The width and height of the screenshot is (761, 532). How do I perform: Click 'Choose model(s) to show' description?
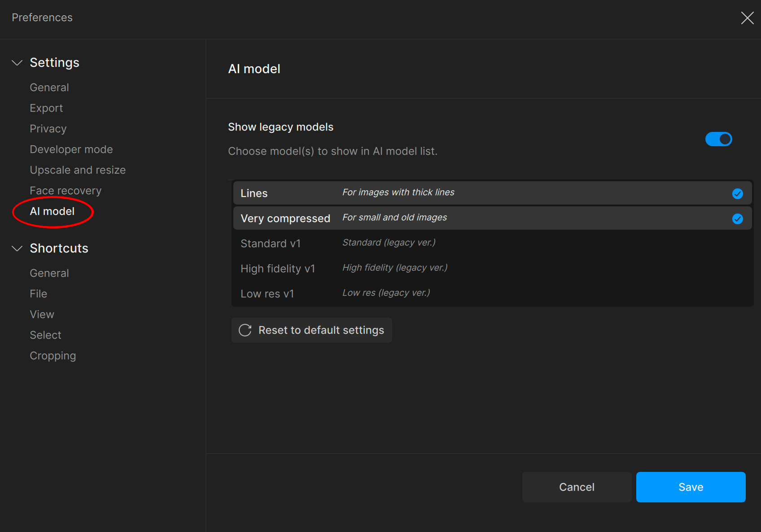[x=333, y=152]
